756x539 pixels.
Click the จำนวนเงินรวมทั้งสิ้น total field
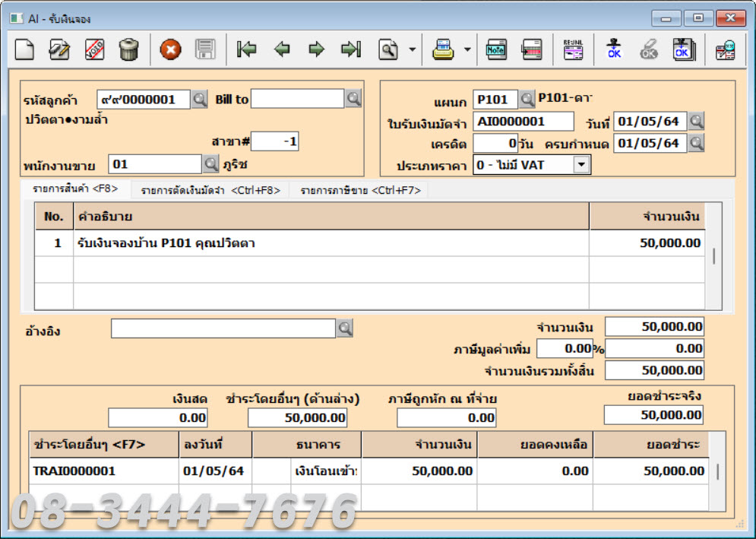(x=654, y=370)
